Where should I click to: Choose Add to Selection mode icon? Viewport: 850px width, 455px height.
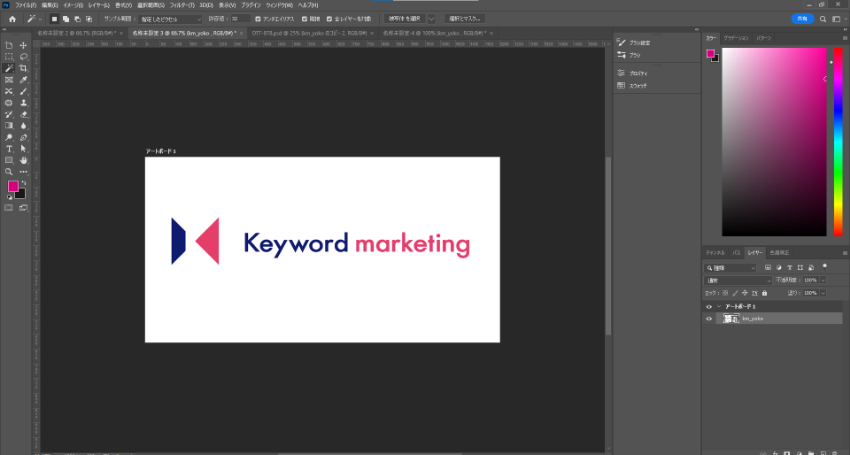[66, 19]
